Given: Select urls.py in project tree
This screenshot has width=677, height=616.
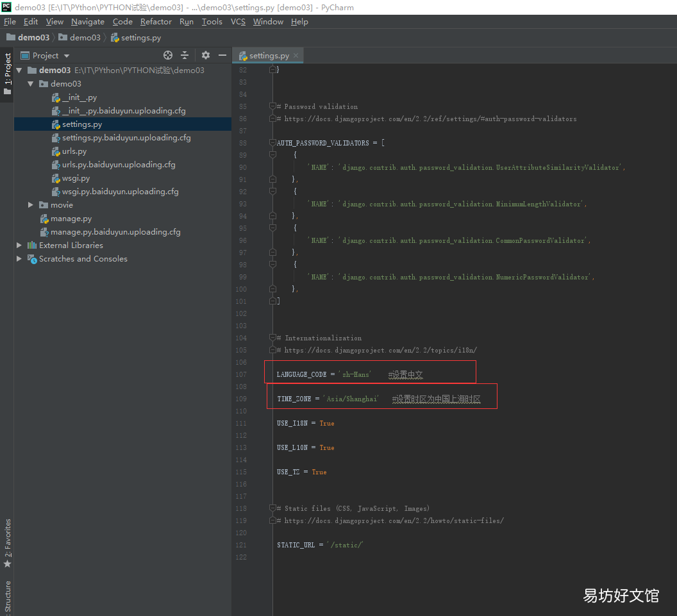Looking at the screenshot, I should click(74, 151).
